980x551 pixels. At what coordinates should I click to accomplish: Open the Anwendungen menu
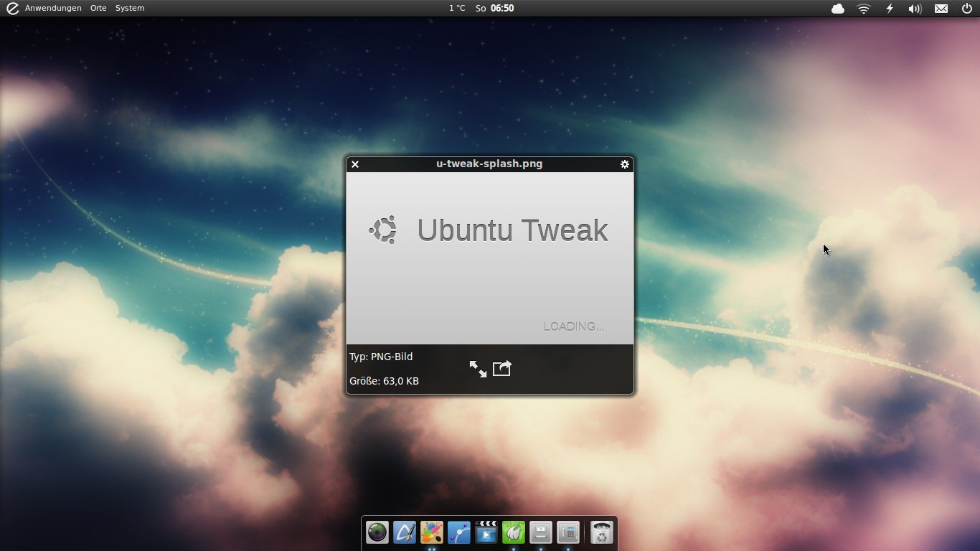pos(53,8)
